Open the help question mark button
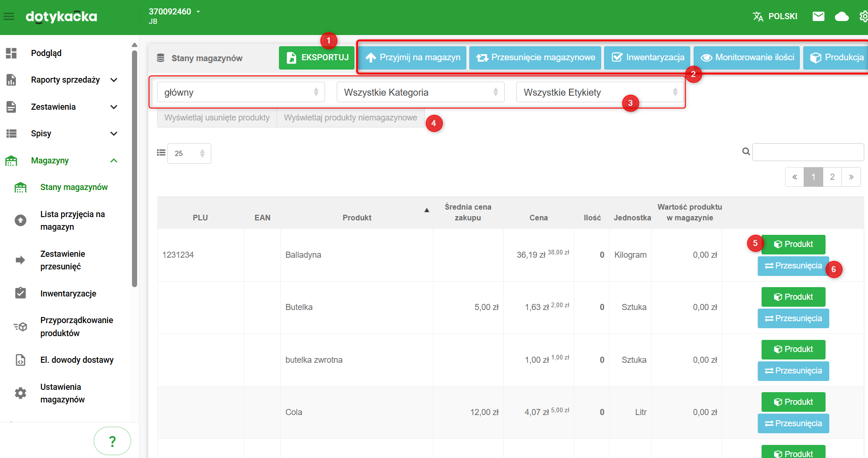Viewport: 868px width, 458px height. [x=112, y=441]
